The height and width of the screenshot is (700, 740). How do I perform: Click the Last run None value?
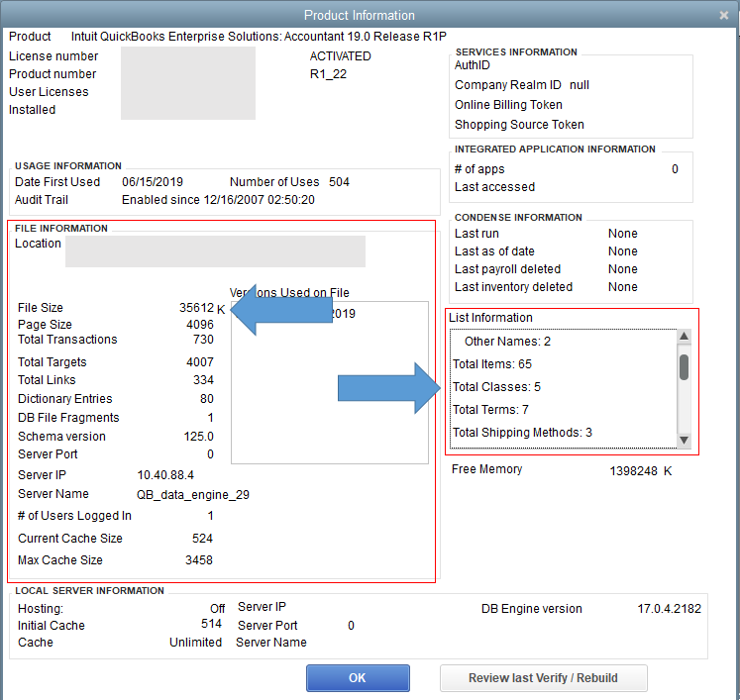click(x=623, y=234)
